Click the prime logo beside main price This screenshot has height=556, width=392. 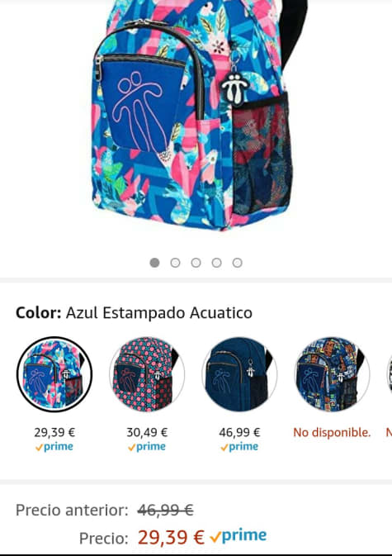(x=238, y=536)
